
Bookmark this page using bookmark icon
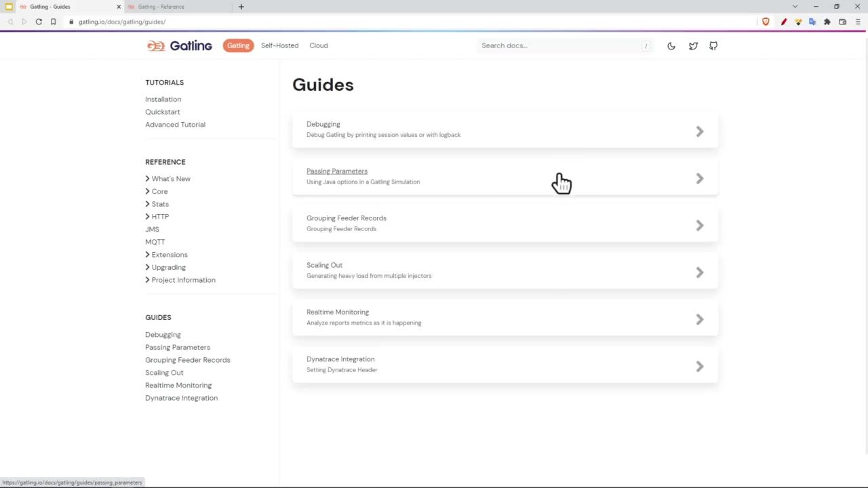point(53,22)
